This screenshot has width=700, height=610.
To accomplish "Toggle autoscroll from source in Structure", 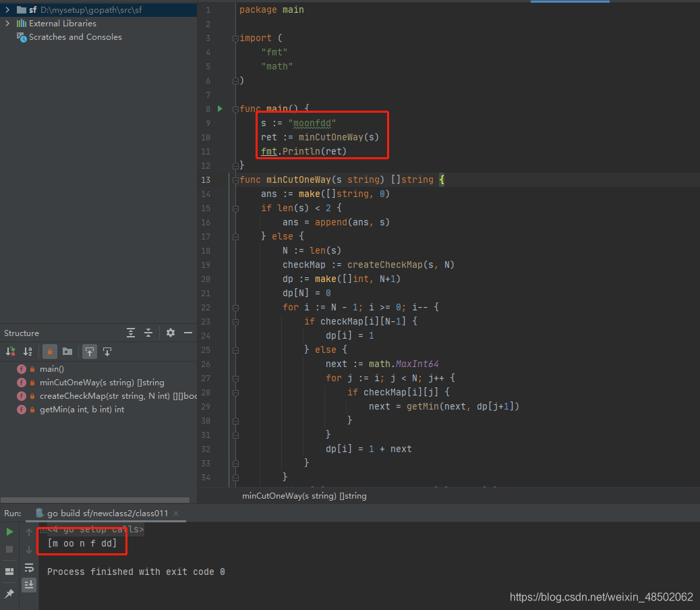I will [x=107, y=352].
